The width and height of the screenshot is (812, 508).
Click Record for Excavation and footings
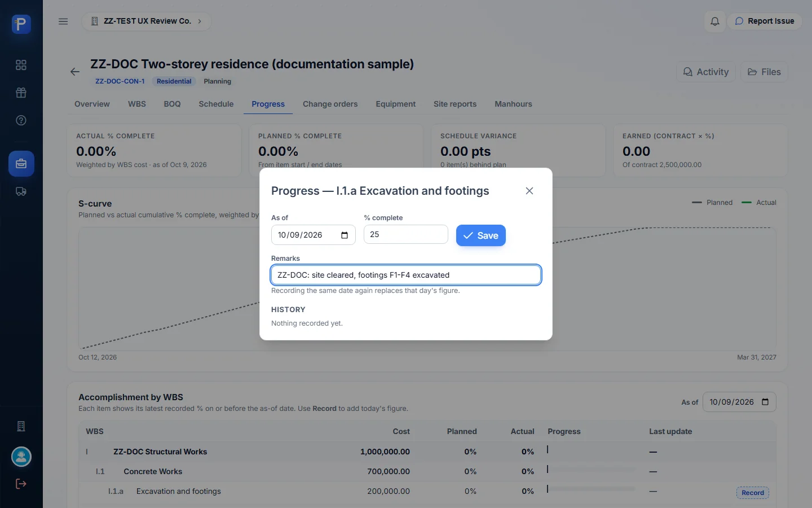[x=753, y=493]
